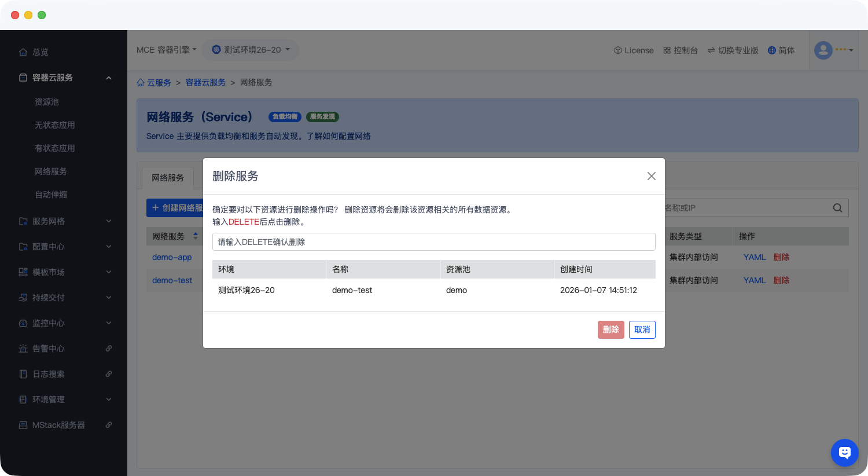Click the 取消 cancel button
Viewport: 868px width, 476px height.
(642, 329)
